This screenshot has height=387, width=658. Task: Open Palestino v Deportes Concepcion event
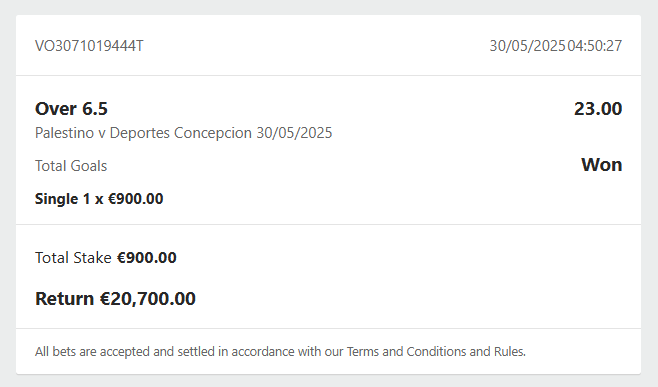[183, 133]
